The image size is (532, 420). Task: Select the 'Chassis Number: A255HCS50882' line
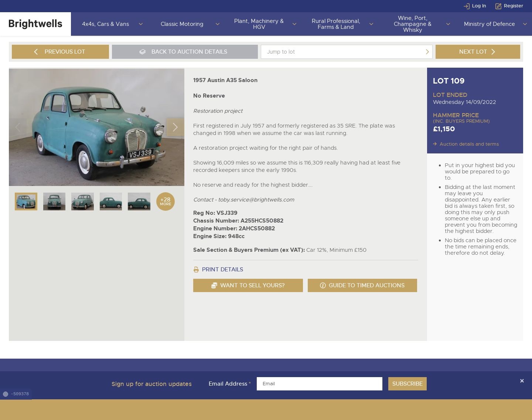[x=238, y=221]
